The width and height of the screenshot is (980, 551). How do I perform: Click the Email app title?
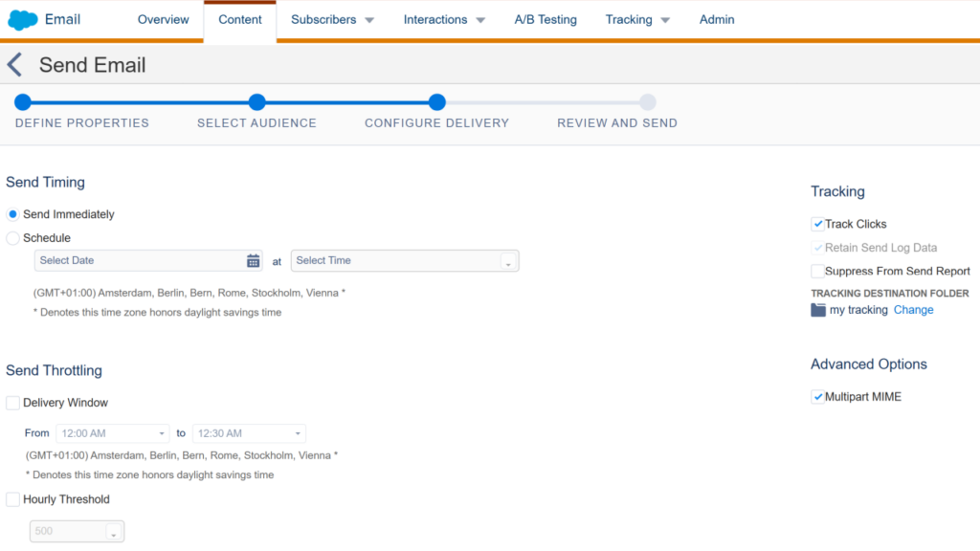point(62,19)
